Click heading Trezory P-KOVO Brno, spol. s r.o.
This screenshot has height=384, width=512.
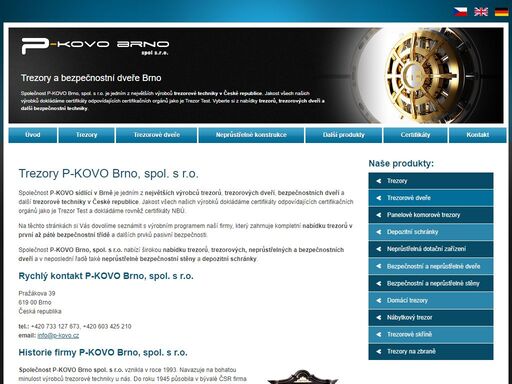(x=109, y=174)
